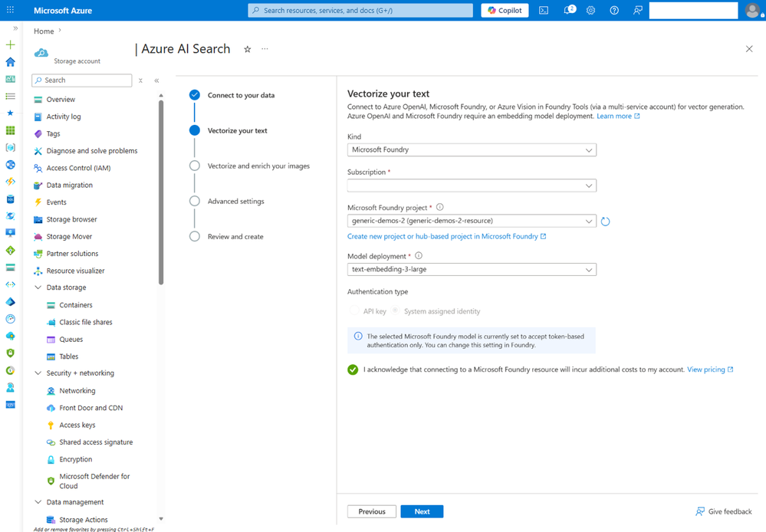Open the View pricing link
The height and width of the screenshot is (532, 766).
pos(710,369)
